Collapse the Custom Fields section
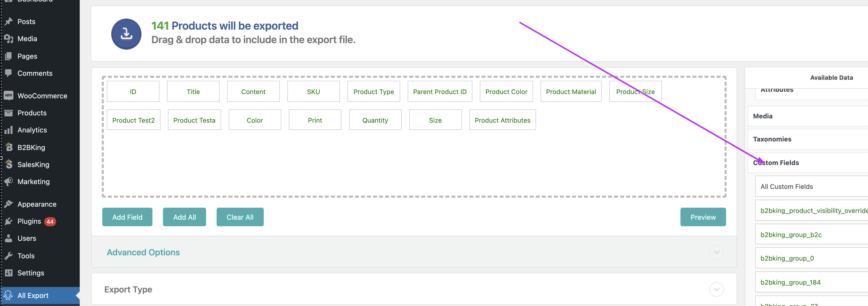868x306 pixels. [808, 163]
